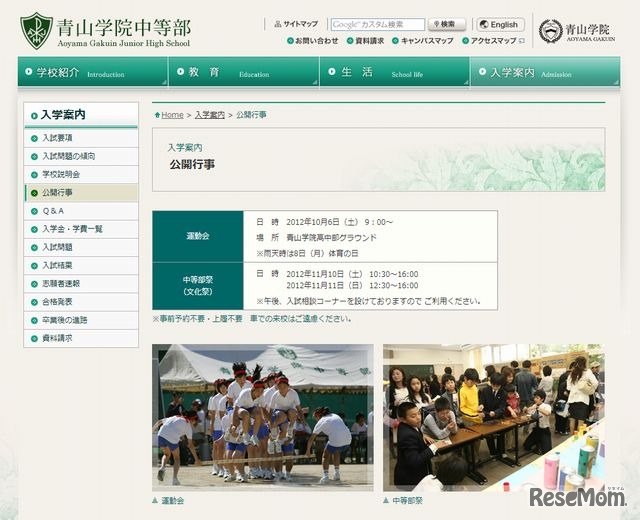Viewport: 640px width, 520px height.
Task: Click the Aoyama Gakuin emblem at top right
Action: pyautogui.click(x=550, y=31)
